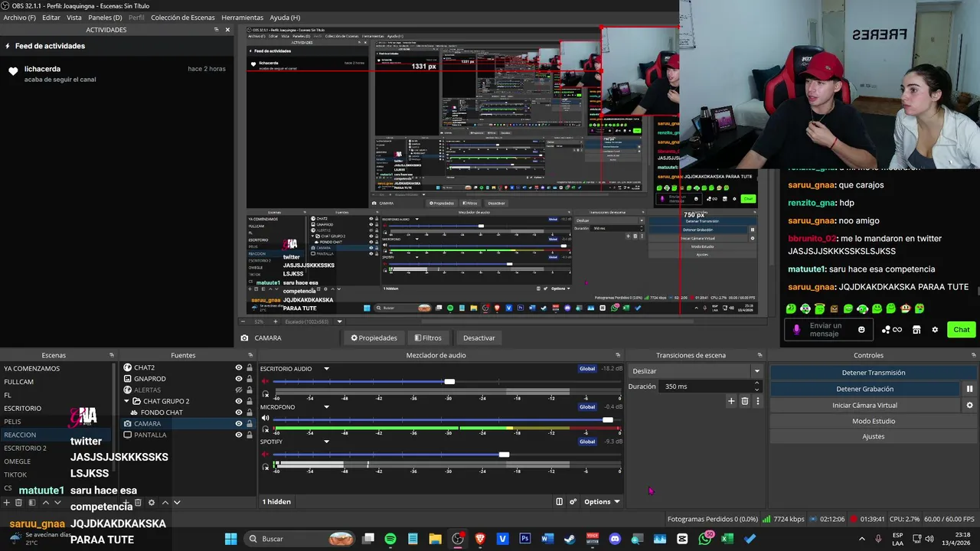Show the ALERTAS source
Screen dimensions: 980x551
[x=239, y=390]
